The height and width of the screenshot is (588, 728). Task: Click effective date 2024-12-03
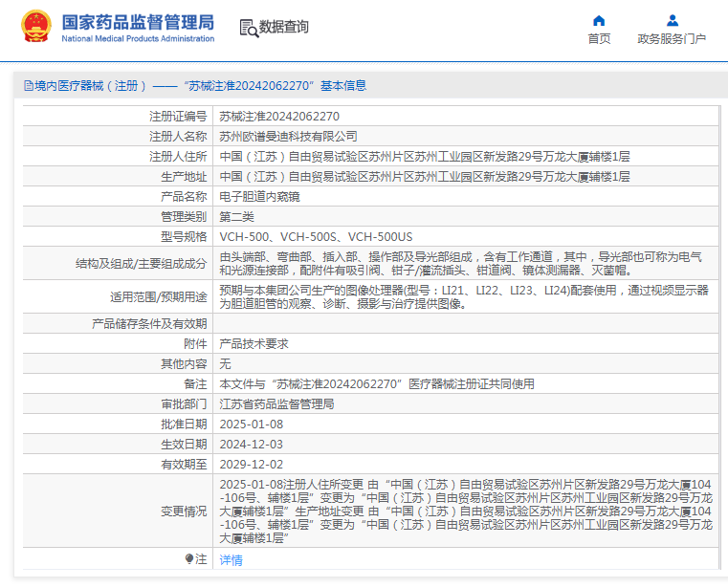point(252,445)
